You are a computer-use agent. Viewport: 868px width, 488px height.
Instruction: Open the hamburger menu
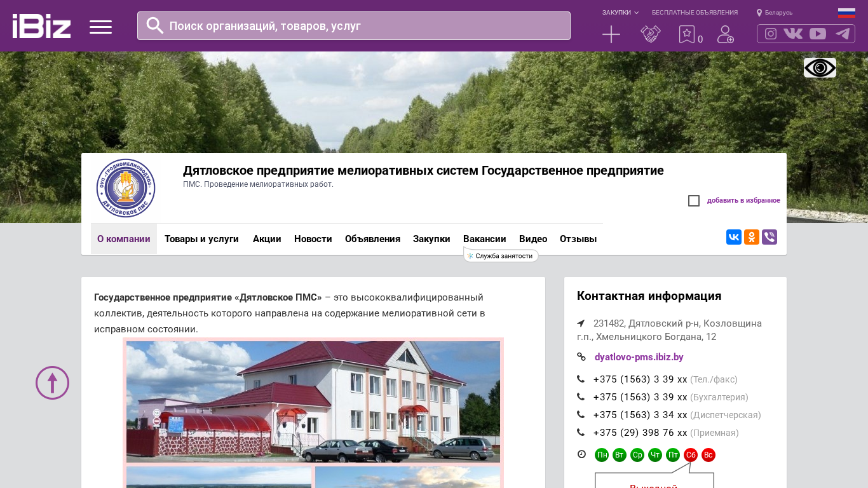pyautogui.click(x=100, y=27)
